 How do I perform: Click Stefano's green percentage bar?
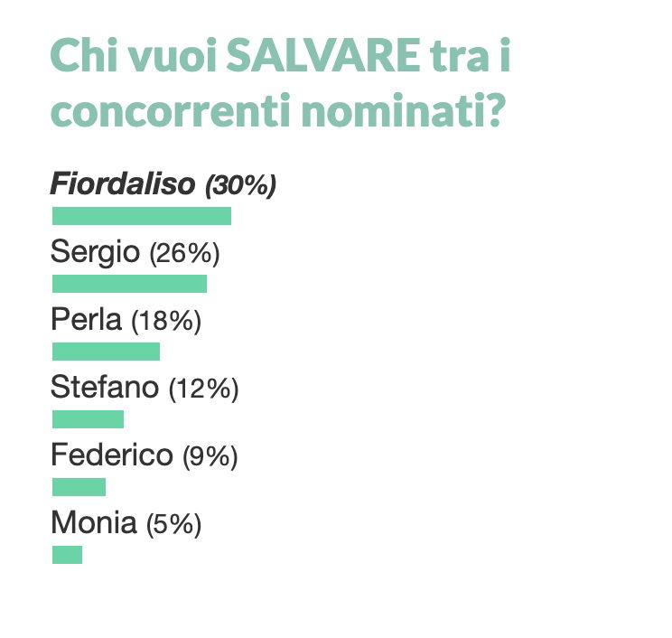[x=88, y=419]
